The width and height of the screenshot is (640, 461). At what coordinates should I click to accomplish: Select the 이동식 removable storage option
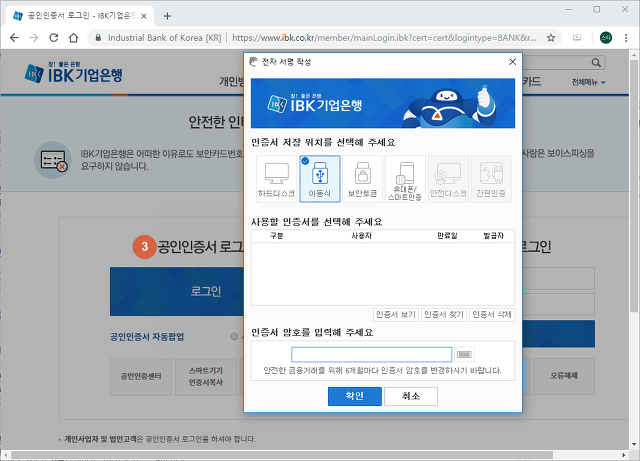[x=320, y=178]
